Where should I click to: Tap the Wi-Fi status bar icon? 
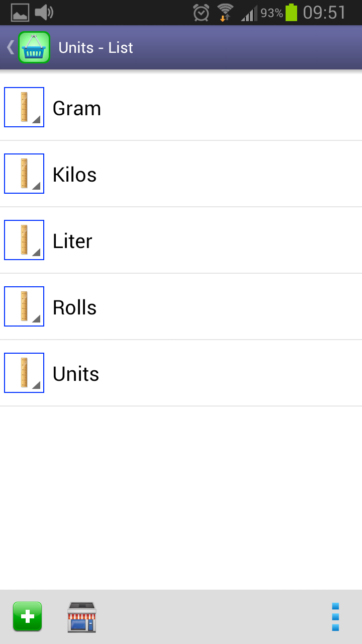pyautogui.click(x=225, y=13)
